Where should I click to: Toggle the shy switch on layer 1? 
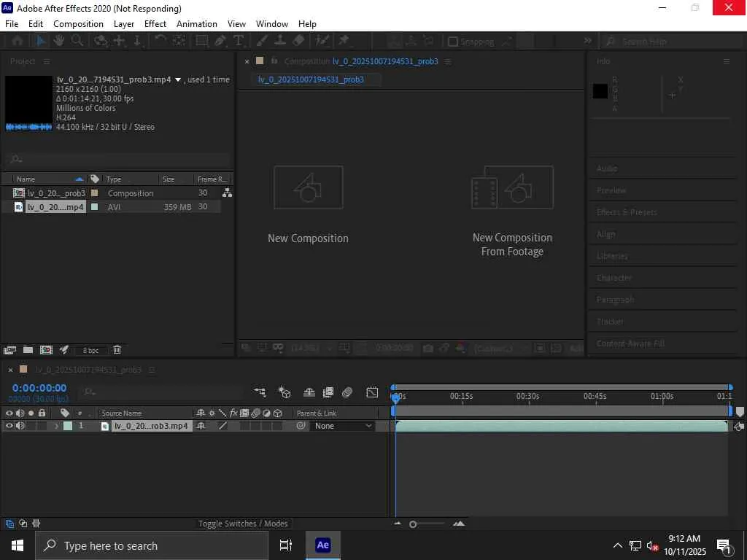(x=201, y=426)
